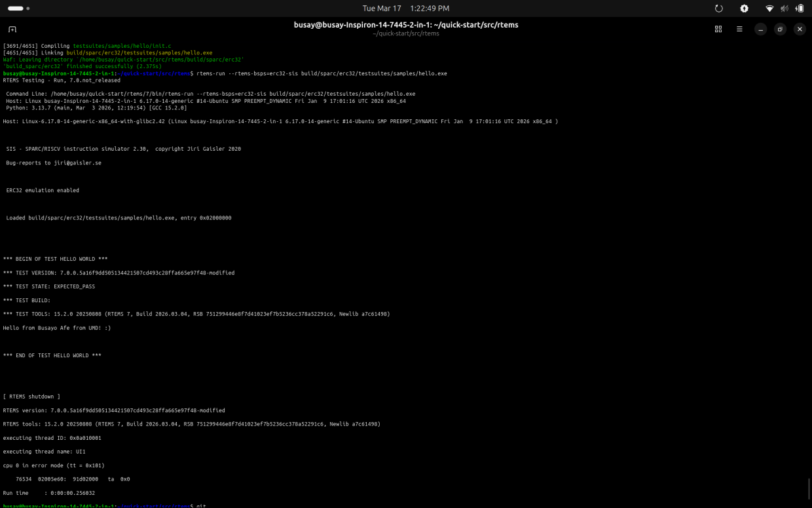This screenshot has height=508, width=812.
Task: Click the round tray icon beside the update indicator
Action: pyautogui.click(x=745, y=9)
